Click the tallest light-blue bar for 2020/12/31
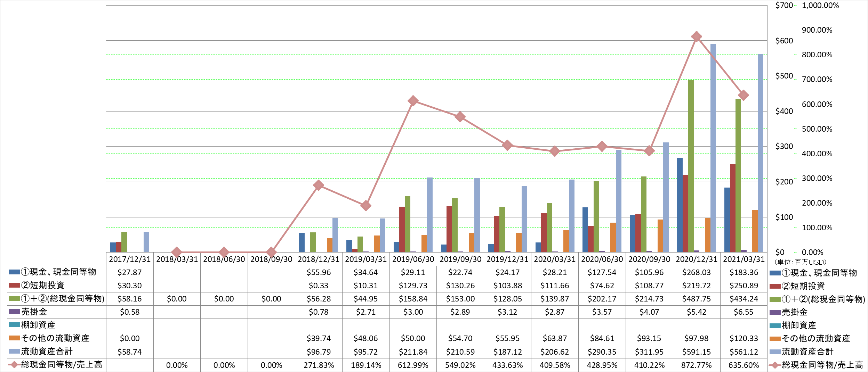This screenshot has width=868, height=372. pos(713,148)
